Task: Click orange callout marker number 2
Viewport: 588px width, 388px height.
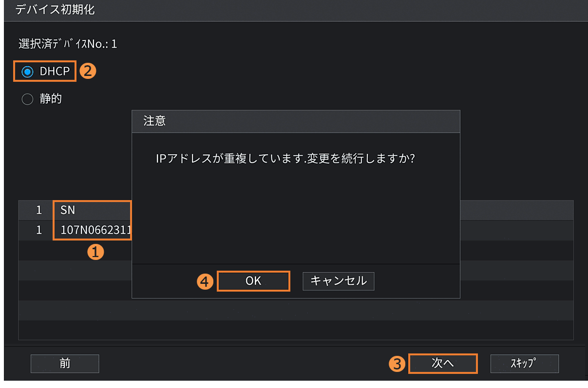Action: coord(88,72)
